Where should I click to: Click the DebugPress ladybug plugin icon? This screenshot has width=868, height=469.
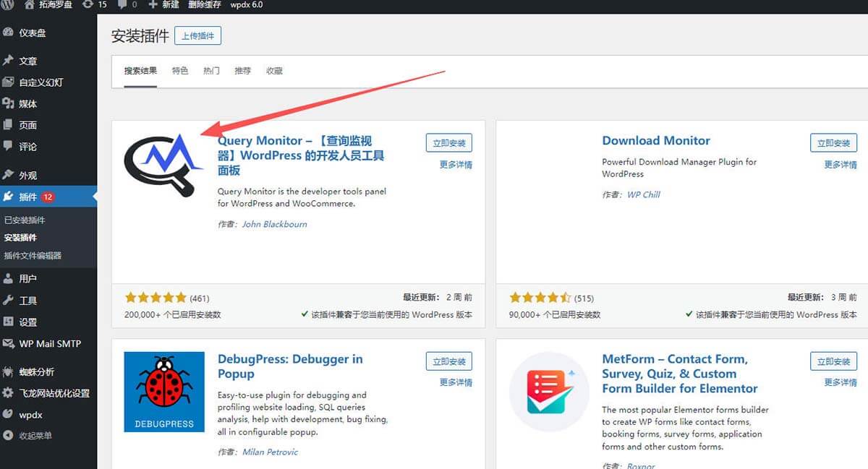pyautogui.click(x=164, y=391)
